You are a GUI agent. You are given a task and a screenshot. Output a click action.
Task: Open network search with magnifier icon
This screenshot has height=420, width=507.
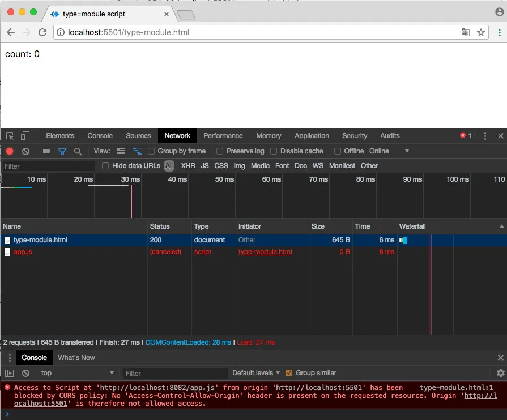click(78, 151)
